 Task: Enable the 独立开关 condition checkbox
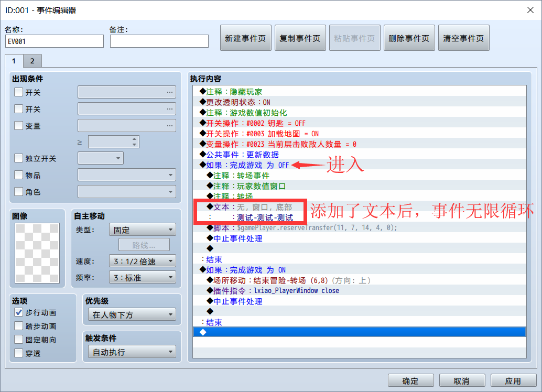tap(19, 158)
